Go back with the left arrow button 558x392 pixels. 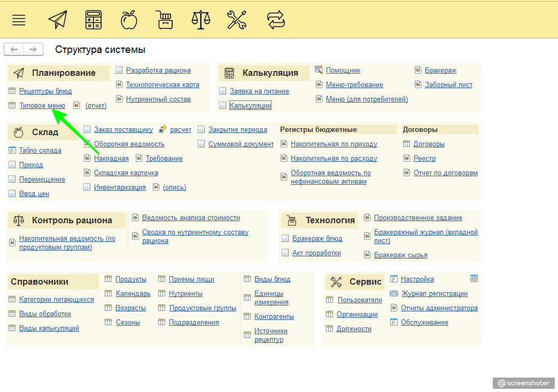[14, 50]
